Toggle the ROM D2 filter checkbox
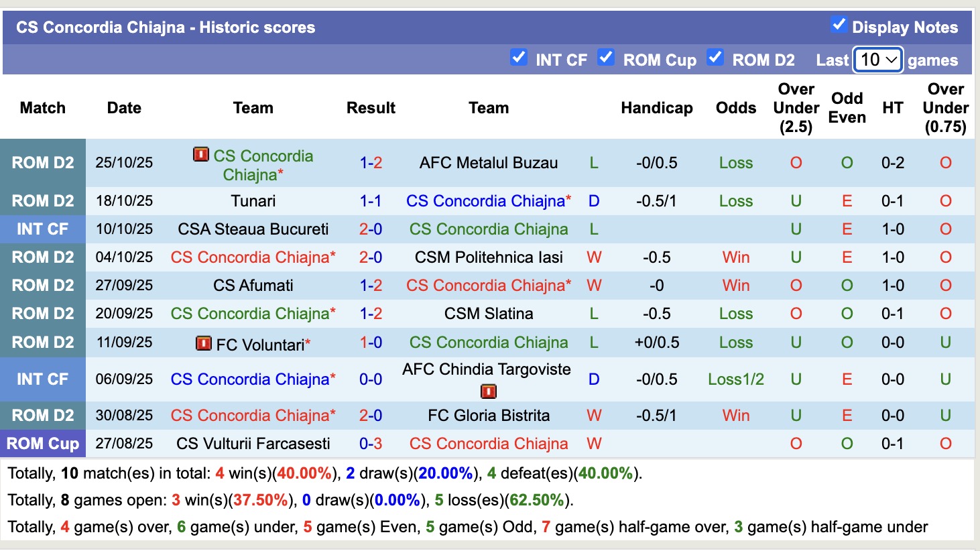The height and width of the screenshot is (551, 980). 715,58
